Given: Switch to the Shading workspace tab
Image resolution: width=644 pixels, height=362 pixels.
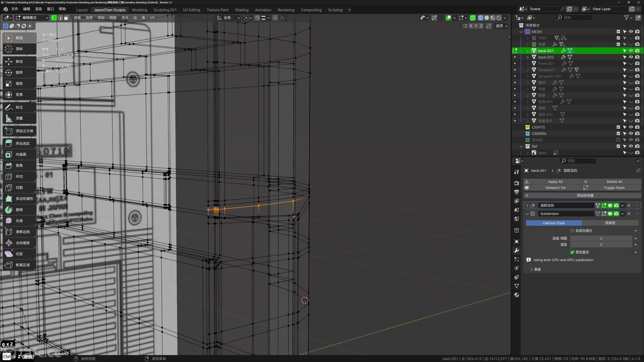Looking at the screenshot, I should click(x=242, y=10).
